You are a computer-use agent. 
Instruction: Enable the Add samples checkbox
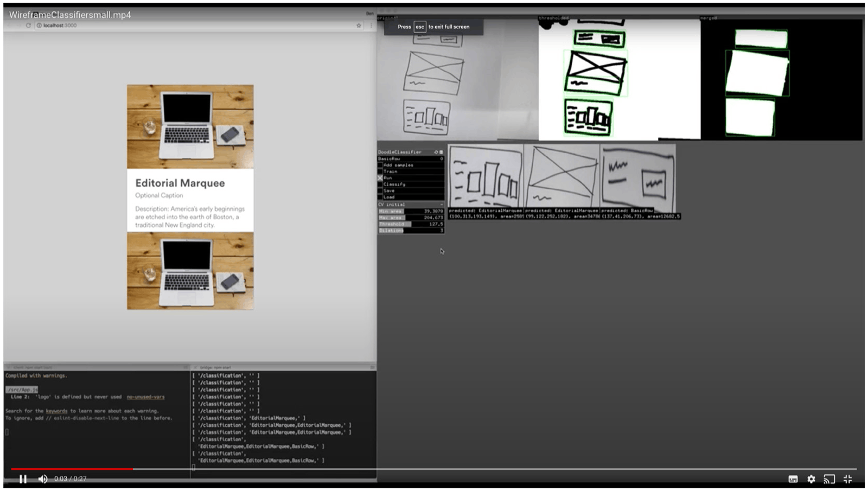380,165
